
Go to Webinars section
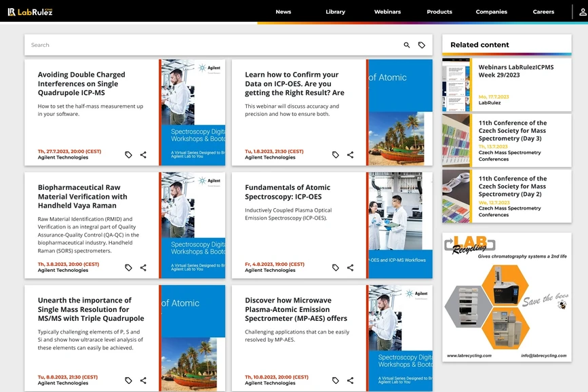(387, 12)
